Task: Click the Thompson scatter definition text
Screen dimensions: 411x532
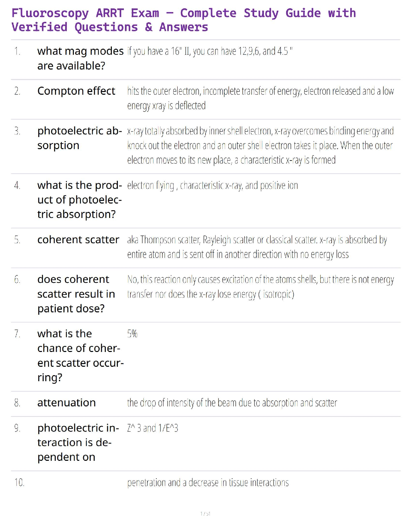Action: pos(257,247)
